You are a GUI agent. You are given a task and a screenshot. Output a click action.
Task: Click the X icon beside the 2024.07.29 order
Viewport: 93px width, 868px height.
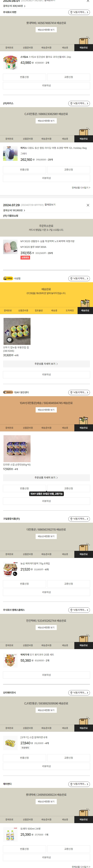coord(88,205)
